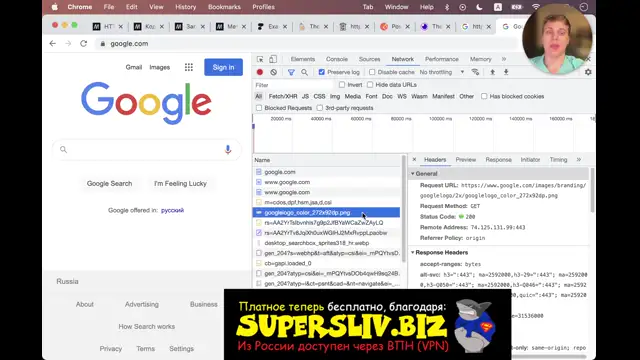Click the Google Search button

pos(109,184)
